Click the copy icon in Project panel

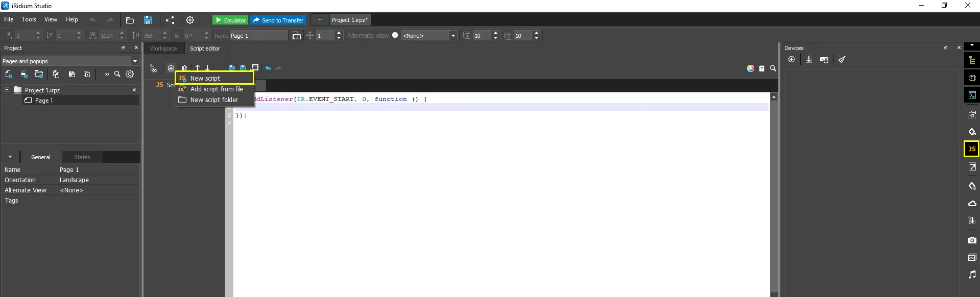(56, 74)
